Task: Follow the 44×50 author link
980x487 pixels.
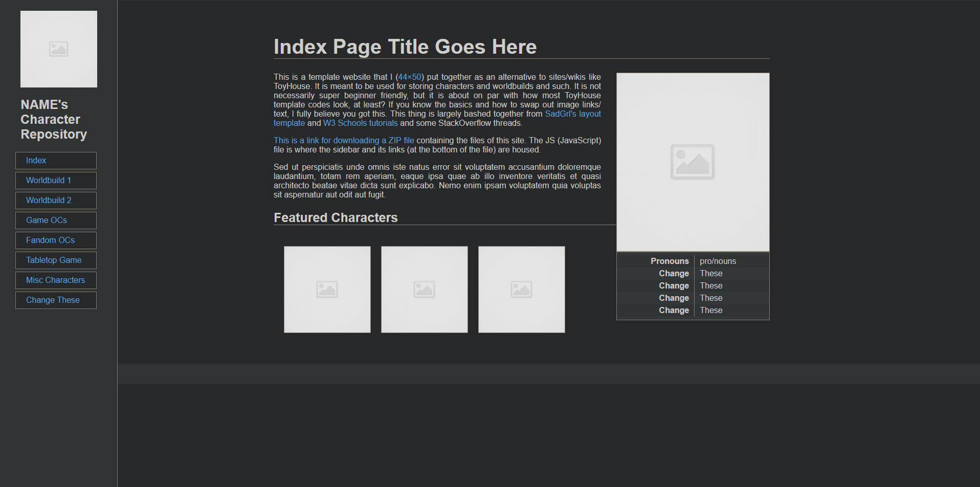Action: point(410,77)
